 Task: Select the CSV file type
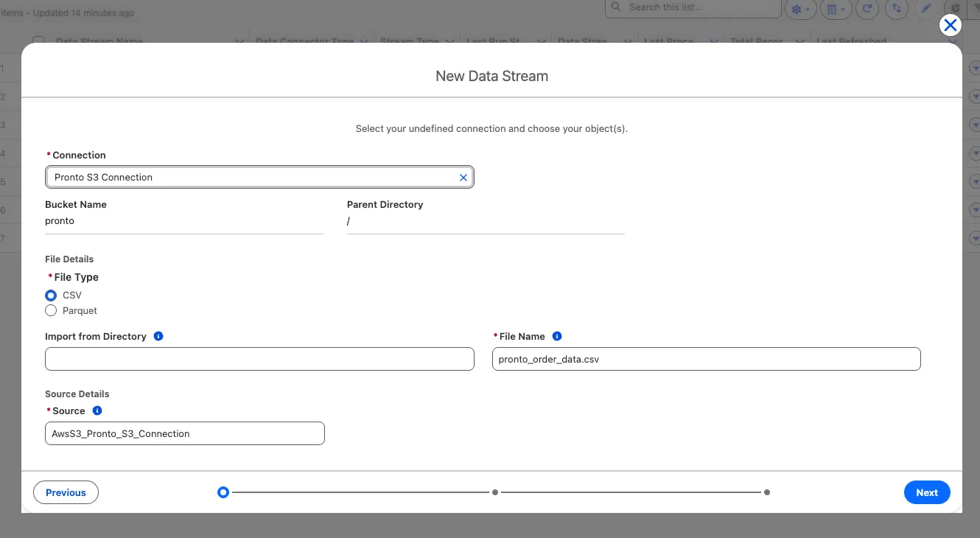(x=51, y=295)
